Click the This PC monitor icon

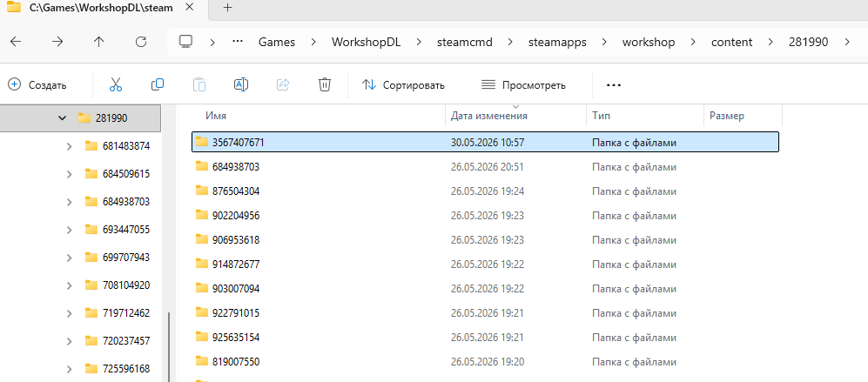186,42
